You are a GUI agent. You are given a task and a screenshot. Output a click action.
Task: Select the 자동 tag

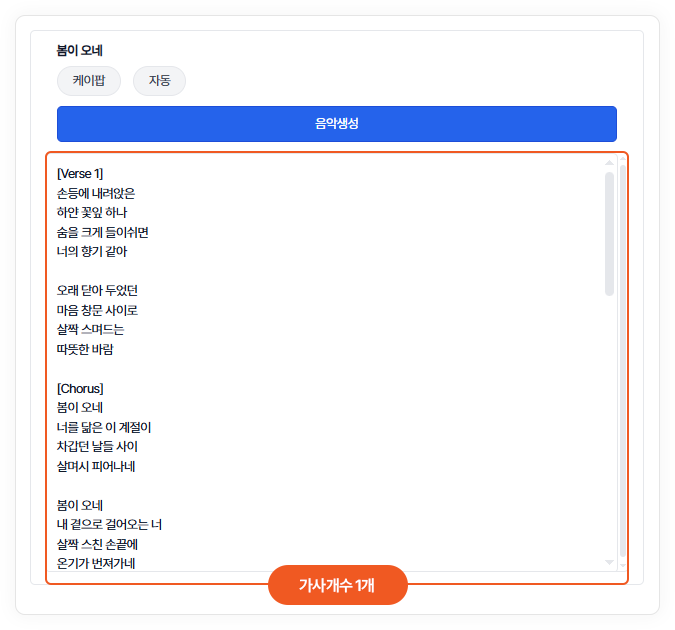pos(159,81)
